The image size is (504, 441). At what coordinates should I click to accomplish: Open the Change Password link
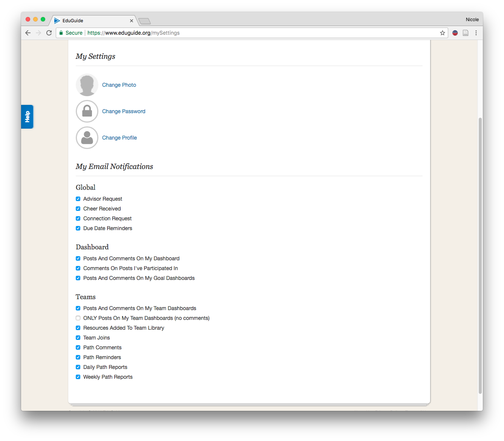(x=124, y=111)
